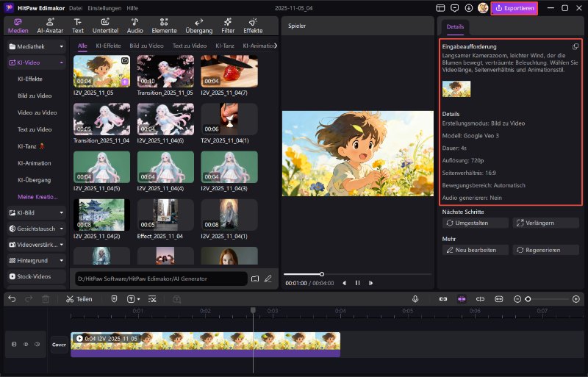Open the Übergang transitions panel
The height and width of the screenshot is (377, 588).
pyautogui.click(x=198, y=26)
